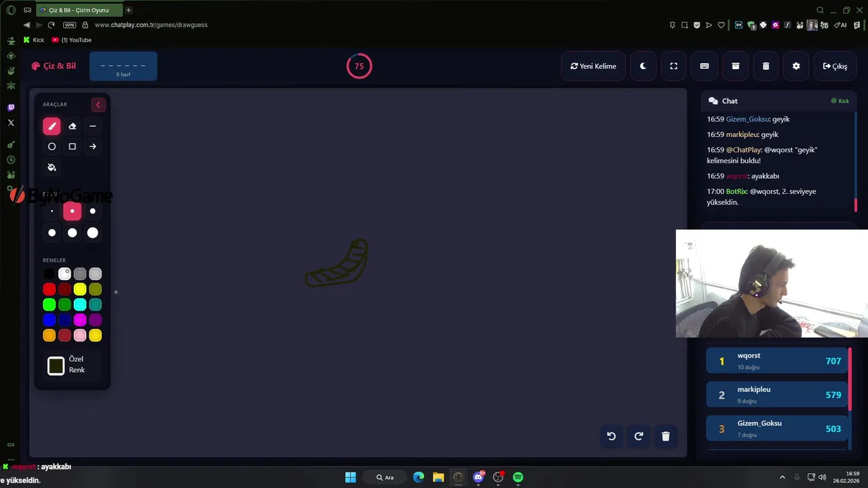This screenshot has height=488, width=868.
Task: Click the Ara taskbar search box
Action: pos(385,477)
